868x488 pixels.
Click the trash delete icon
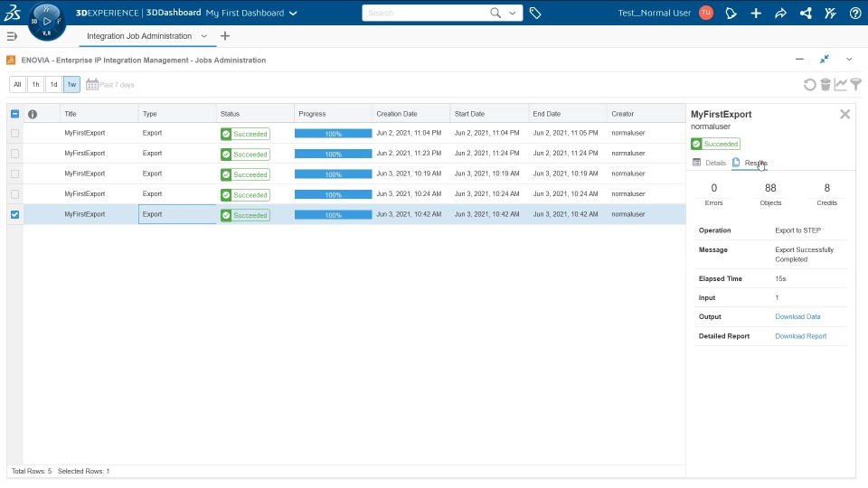click(826, 85)
